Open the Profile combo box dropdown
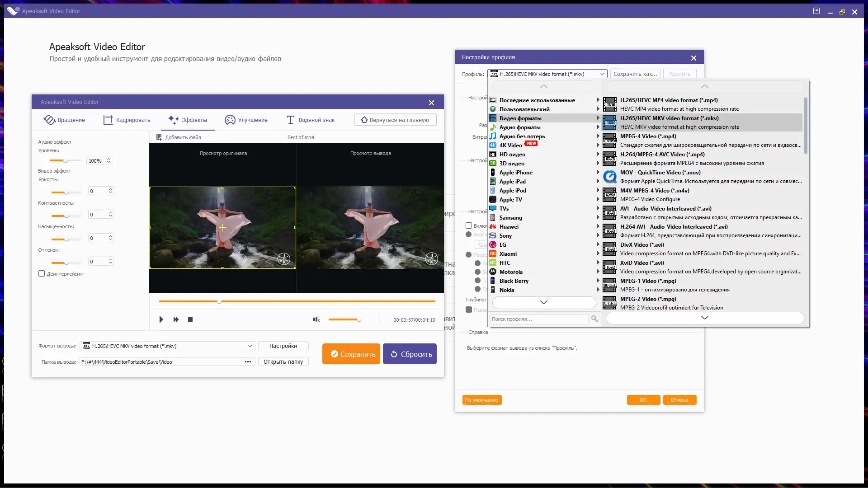This screenshot has width=868, height=488. click(x=602, y=74)
